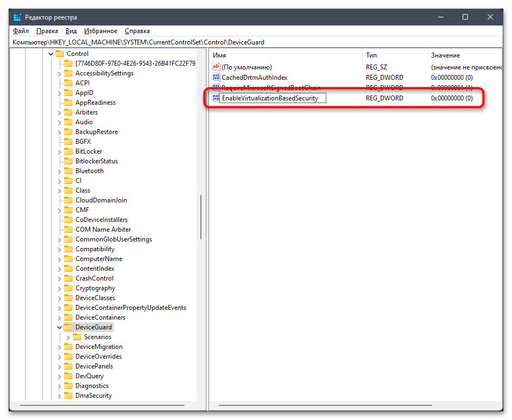The image size is (512, 420).
Task: Select the DeviceOverrides key
Action: pyautogui.click(x=98, y=357)
